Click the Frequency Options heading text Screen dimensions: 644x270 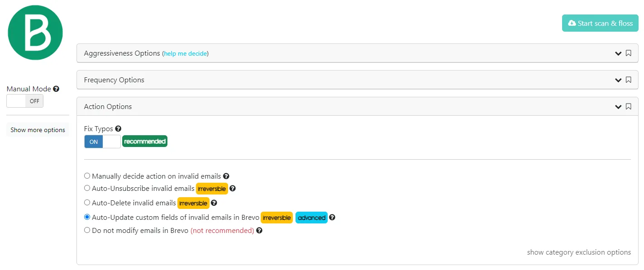click(x=114, y=80)
